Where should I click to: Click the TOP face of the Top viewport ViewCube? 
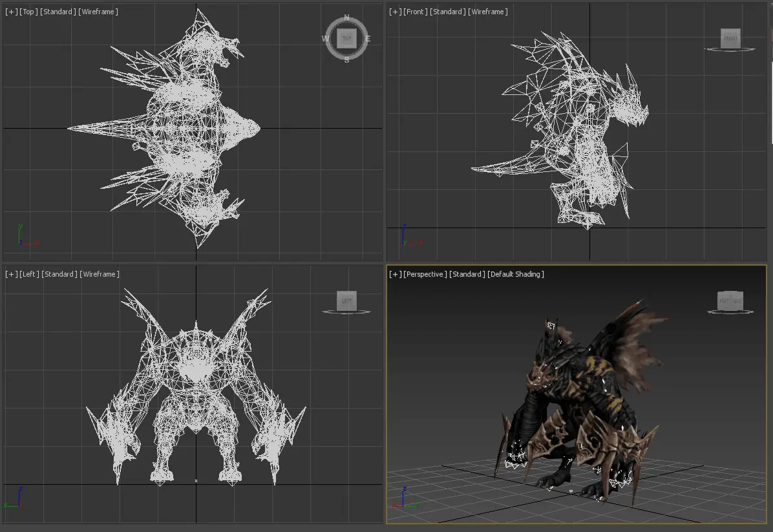(x=346, y=39)
